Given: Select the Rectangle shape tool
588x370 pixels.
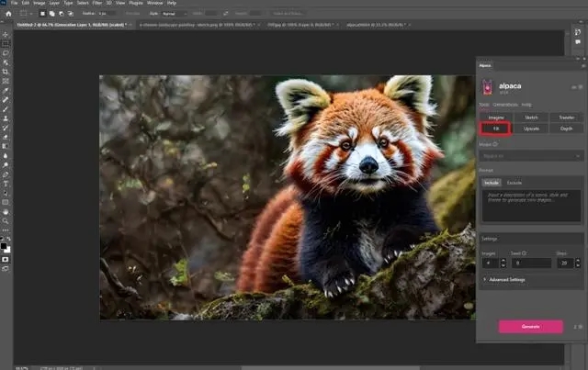Looking at the screenshot, I should [6, 202].
